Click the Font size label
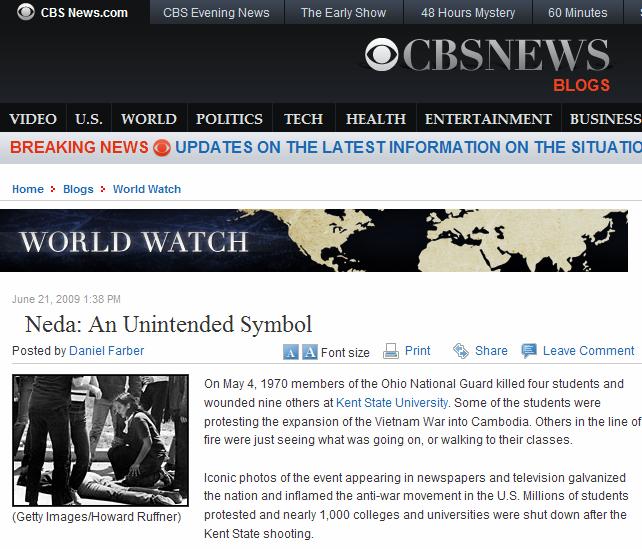642x549 pixels. coord(345,352)
